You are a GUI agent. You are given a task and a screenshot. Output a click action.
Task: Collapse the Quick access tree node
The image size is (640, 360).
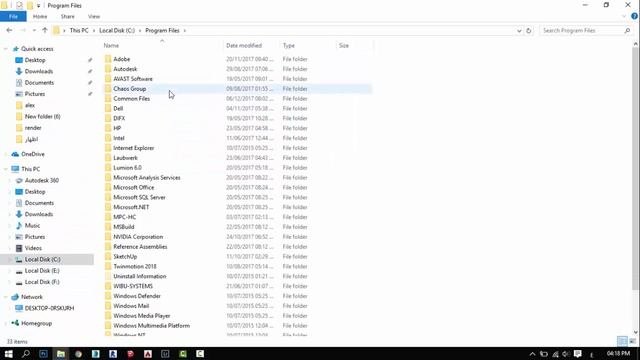point(6,49)
